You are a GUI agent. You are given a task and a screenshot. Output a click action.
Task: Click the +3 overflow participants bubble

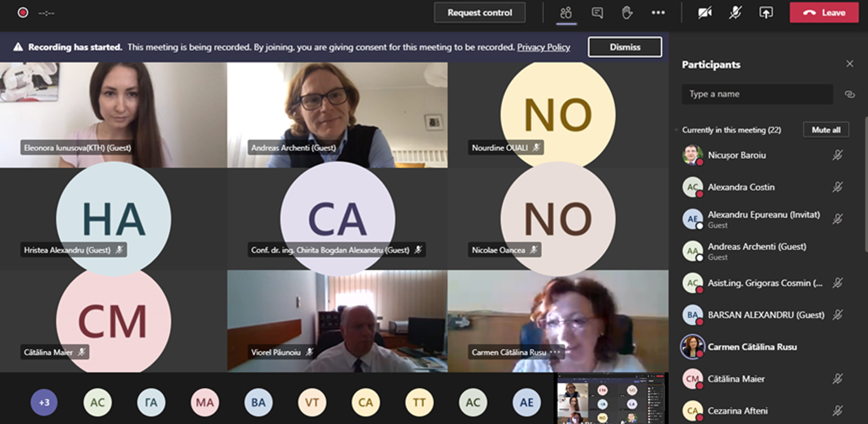click(44, 402)
